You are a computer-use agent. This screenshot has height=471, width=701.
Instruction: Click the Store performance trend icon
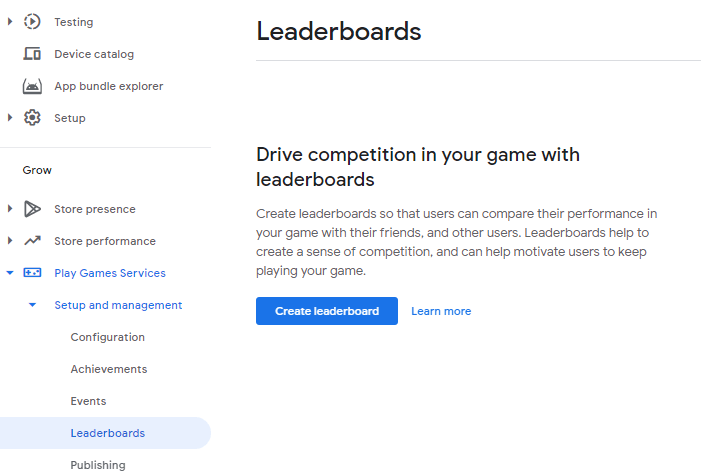pos(32,241)
